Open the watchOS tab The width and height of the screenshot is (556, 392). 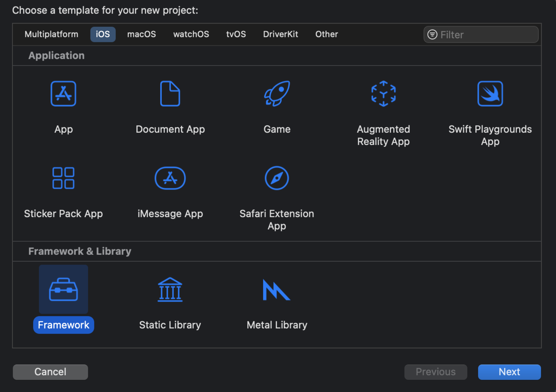tap(191, 34)
